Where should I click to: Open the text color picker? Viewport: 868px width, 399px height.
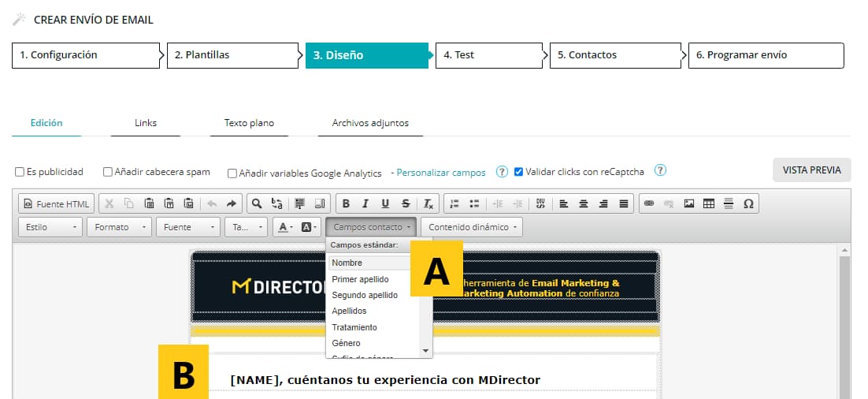284,227
